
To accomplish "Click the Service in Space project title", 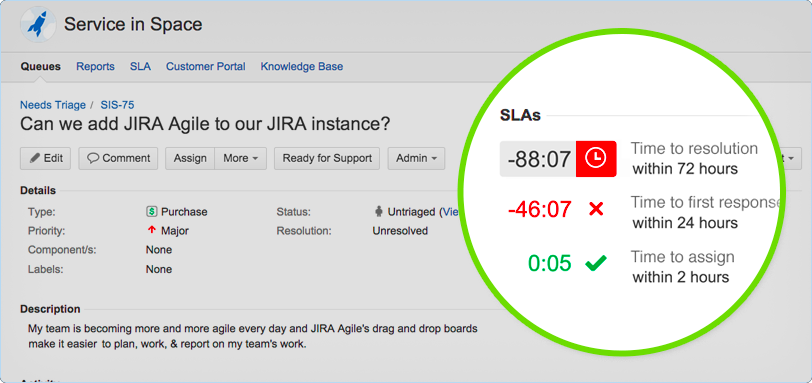I will tap(133, 24).
